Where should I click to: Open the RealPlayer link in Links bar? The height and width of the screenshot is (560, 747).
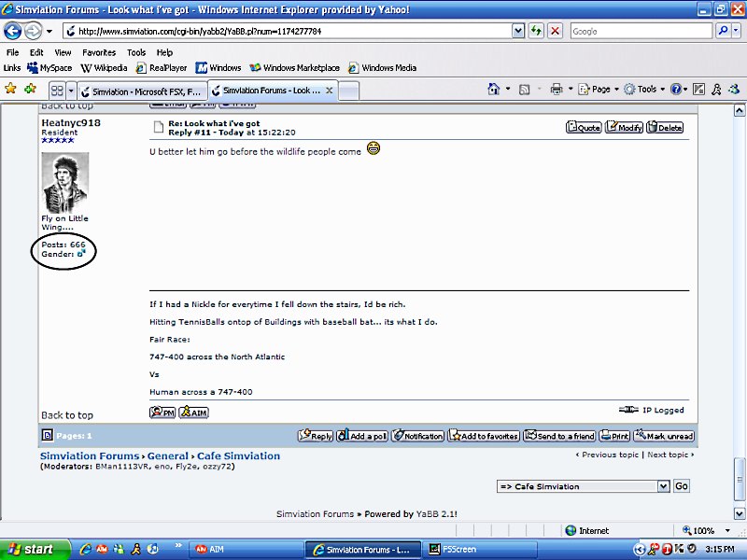tap(162, 68)
